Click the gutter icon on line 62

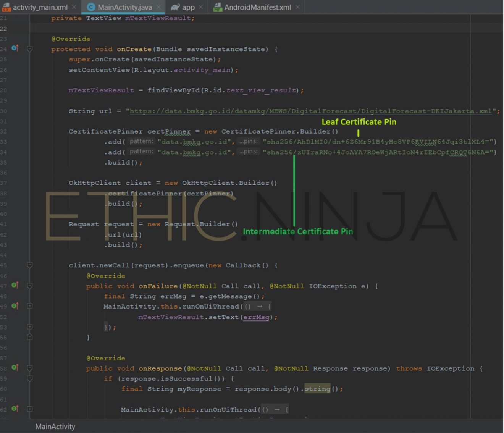coord(15,409)
